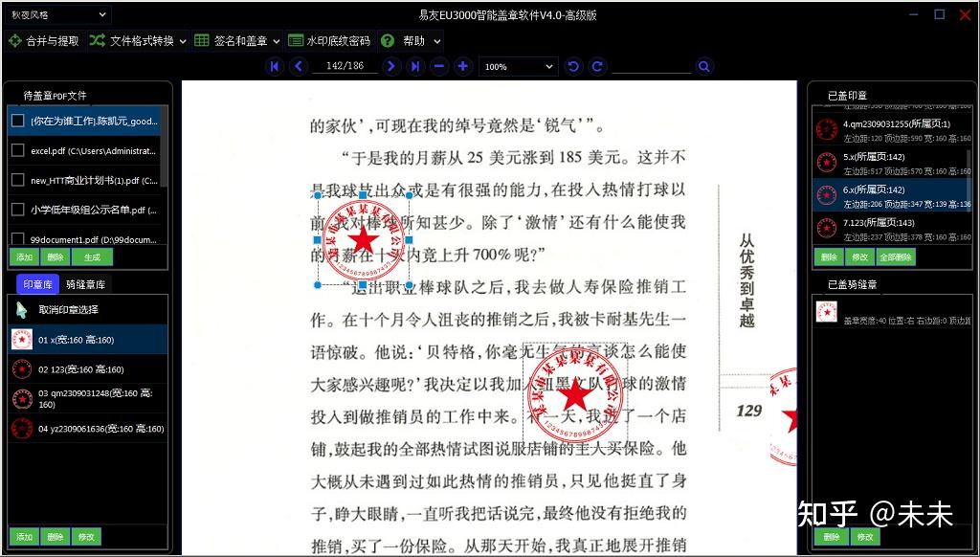Switch to the 骑缝章库 tab

click(x=85, y=284)
